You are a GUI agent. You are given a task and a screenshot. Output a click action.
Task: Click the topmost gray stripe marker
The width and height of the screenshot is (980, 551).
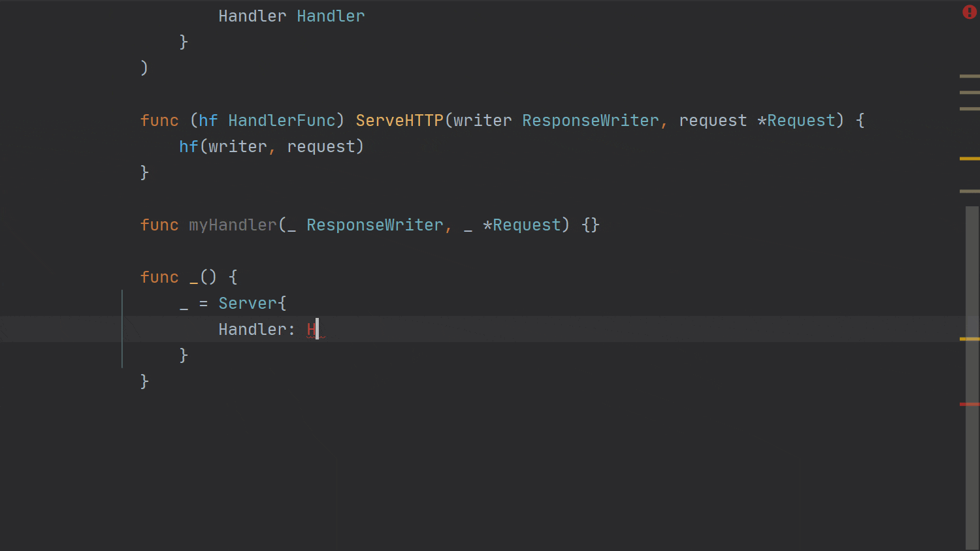pyautogui.click(x=969, y=76)
